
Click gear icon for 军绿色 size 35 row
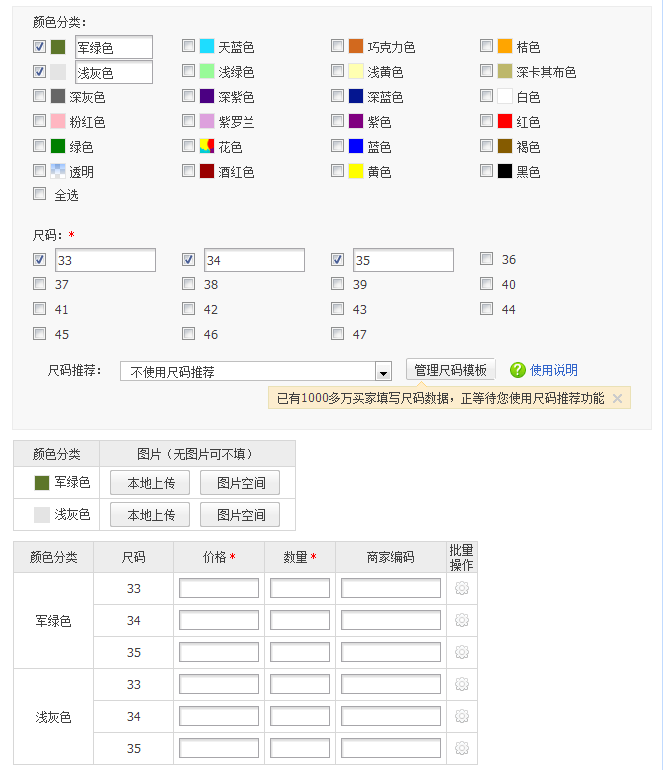462,652
